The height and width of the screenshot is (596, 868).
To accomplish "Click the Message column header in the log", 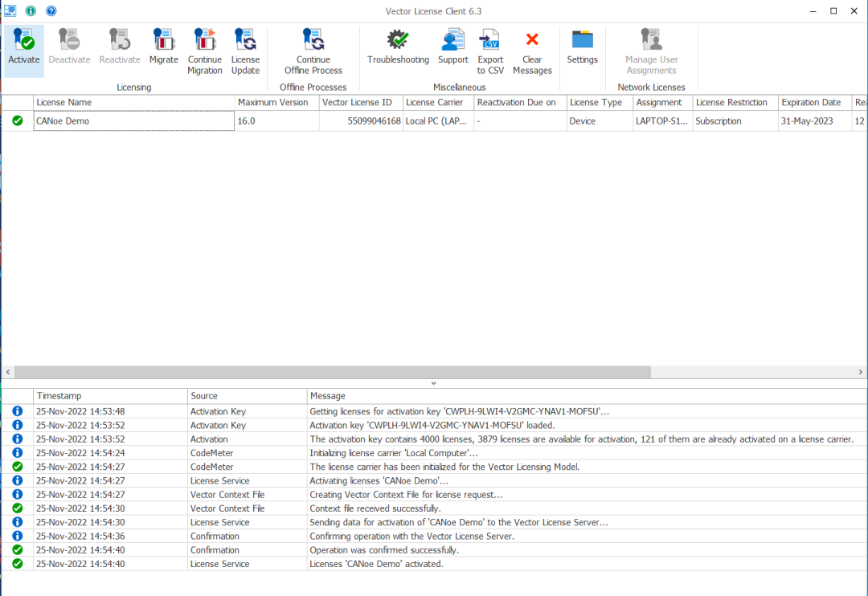I will tap(587, 396).
